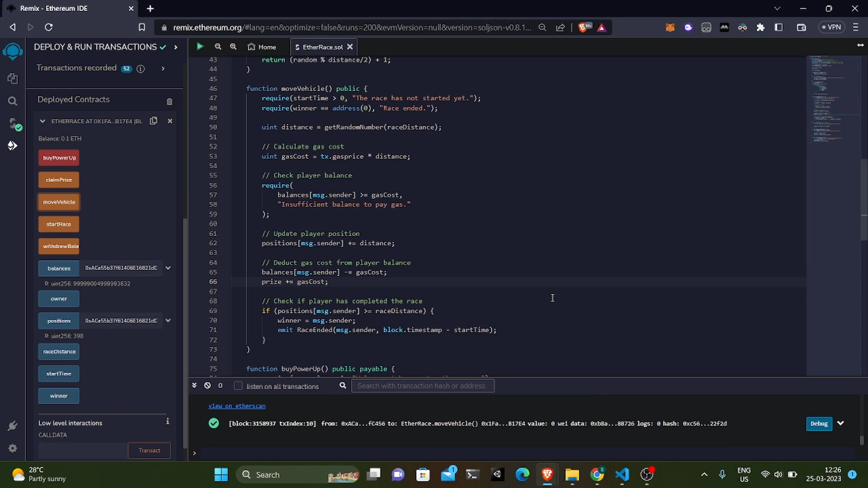Expand the positions function inputs

[x=168, y=320]
